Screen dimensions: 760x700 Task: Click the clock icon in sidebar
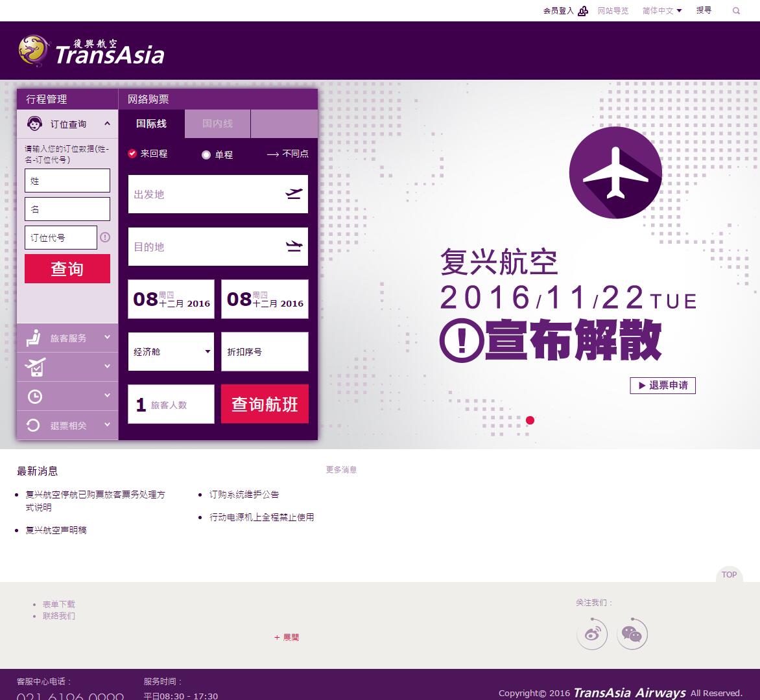pos(34,397)
